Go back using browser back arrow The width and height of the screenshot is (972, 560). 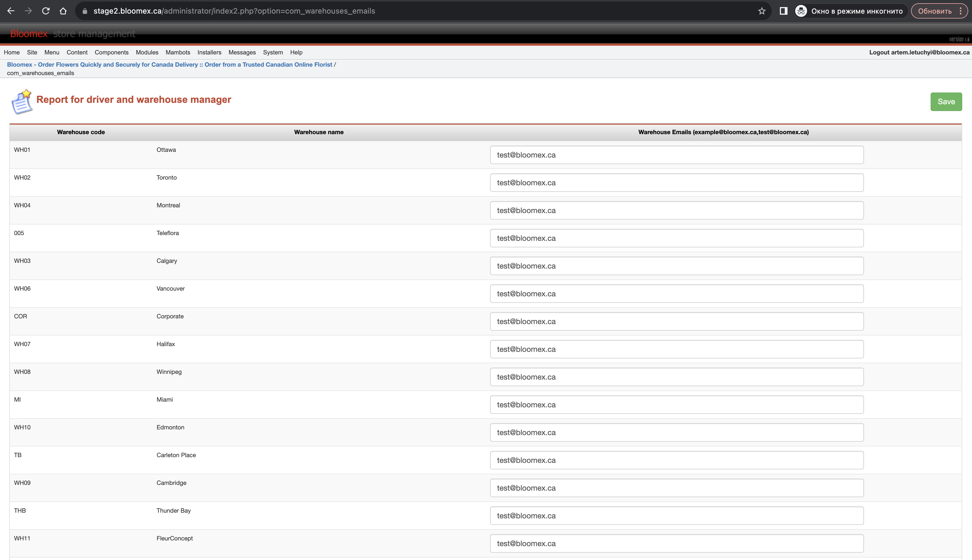coord(11,11)
